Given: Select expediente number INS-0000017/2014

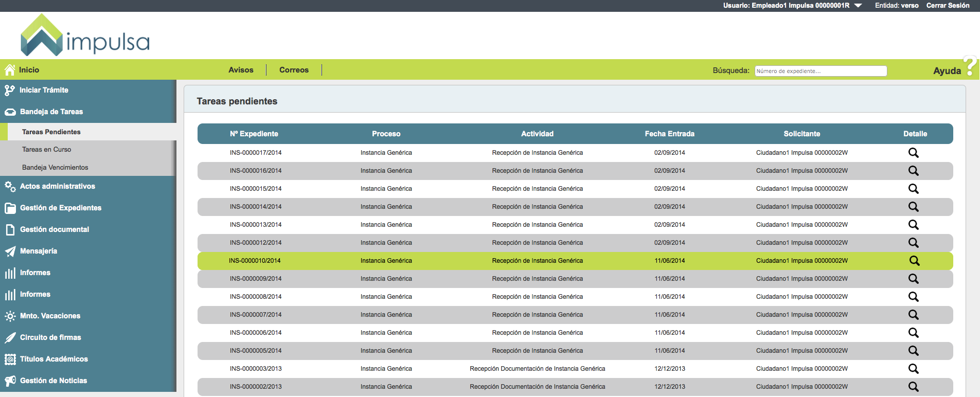Looking at the screenshot, I should click(x=256, y=153).
